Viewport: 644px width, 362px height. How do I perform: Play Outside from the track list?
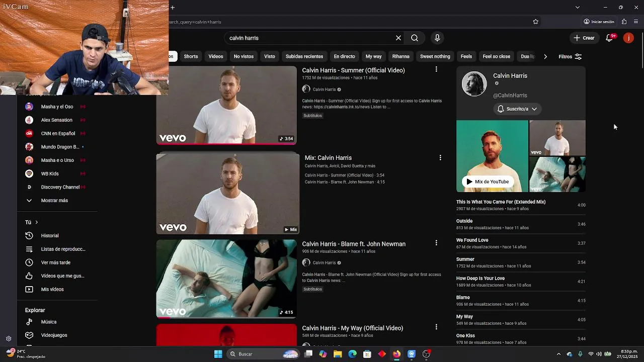[x=521, y=224]
